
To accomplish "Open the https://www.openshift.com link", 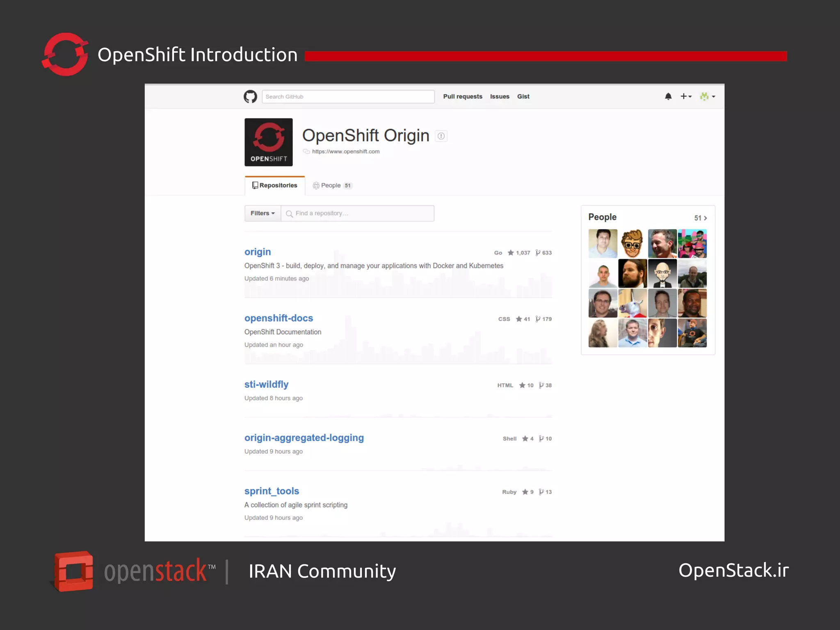I will tap(346, 151).
